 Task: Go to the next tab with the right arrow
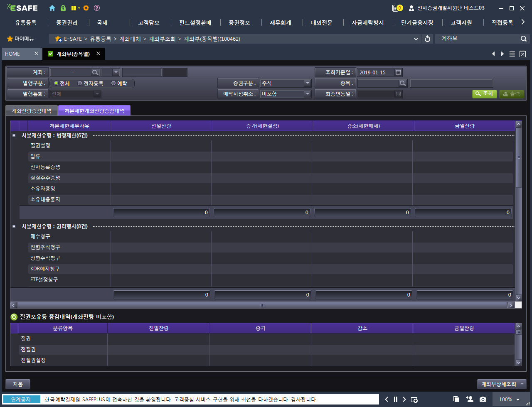(x=502, y=54)
